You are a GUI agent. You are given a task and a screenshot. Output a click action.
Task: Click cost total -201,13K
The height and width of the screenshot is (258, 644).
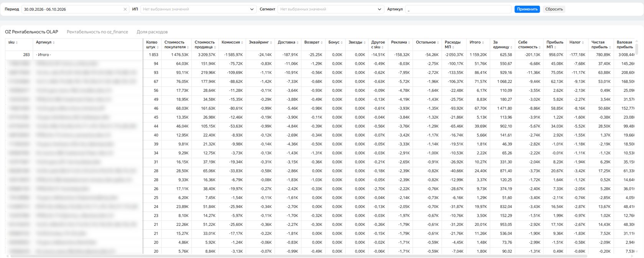pyautogui.click(x=532, y=55)
